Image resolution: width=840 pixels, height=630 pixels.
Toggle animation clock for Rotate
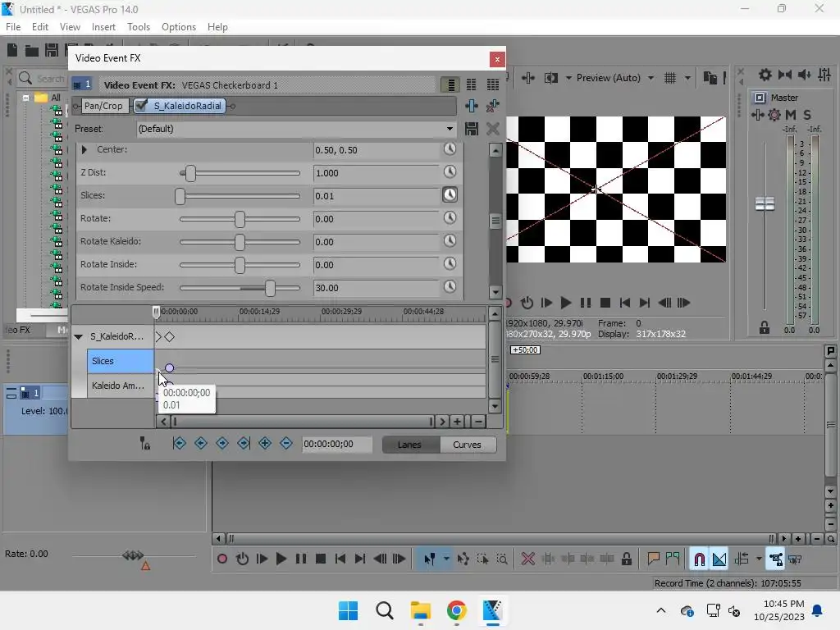(450, 218)
